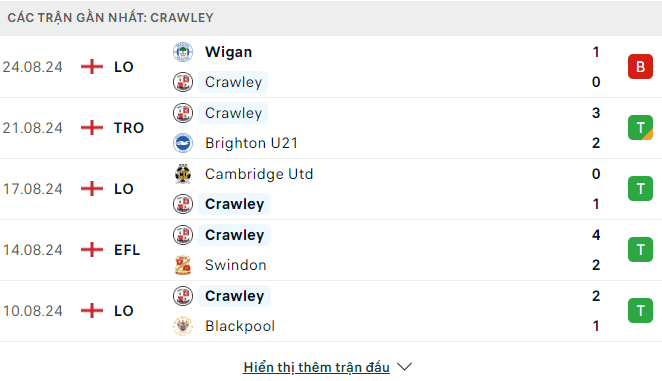Click green T badge for Cambridge Utd match

pos(640,188)
